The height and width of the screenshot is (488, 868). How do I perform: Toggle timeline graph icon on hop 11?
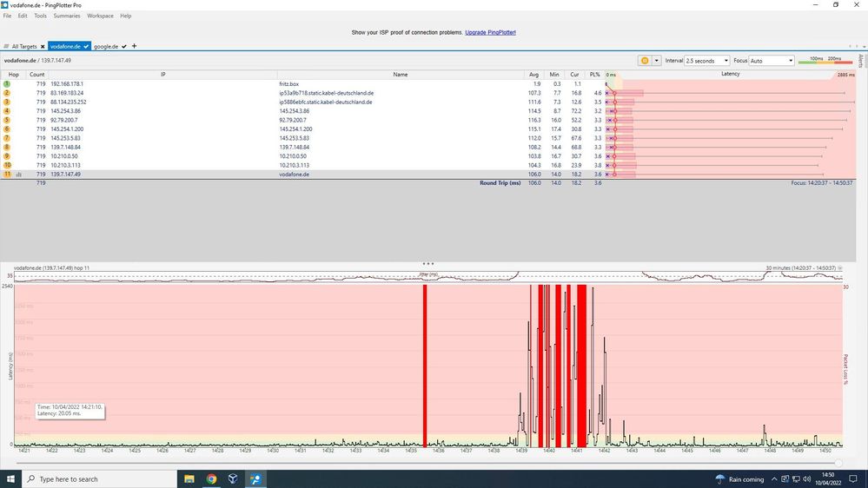point(19,175)
